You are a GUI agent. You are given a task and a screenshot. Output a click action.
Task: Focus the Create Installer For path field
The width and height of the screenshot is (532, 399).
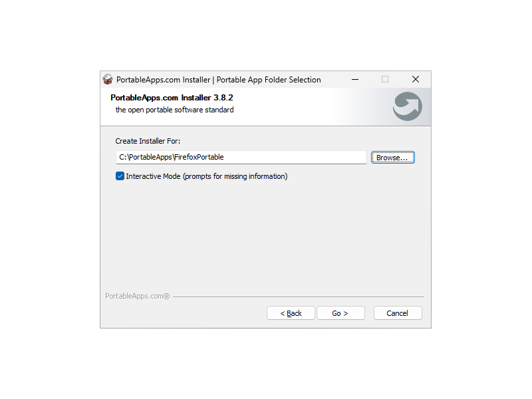tap(241, 158)
